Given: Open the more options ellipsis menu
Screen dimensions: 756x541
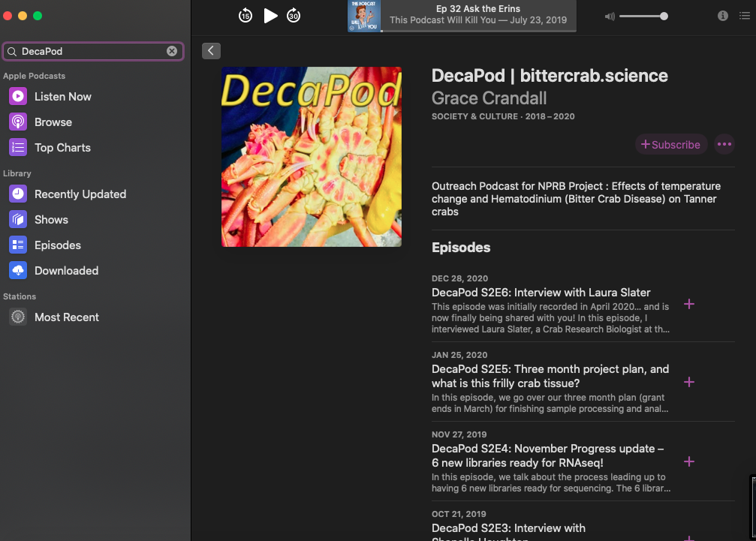Looking at the screenshot, I should pos(724,144).
